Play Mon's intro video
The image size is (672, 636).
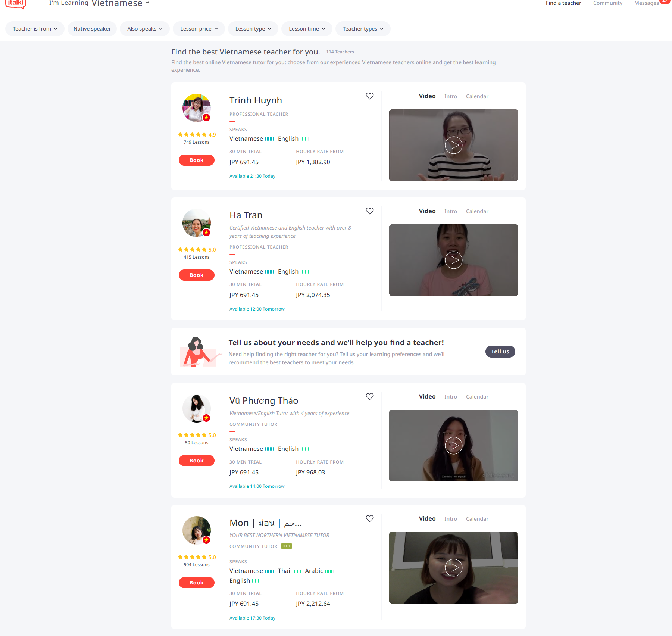coord(454,568)
